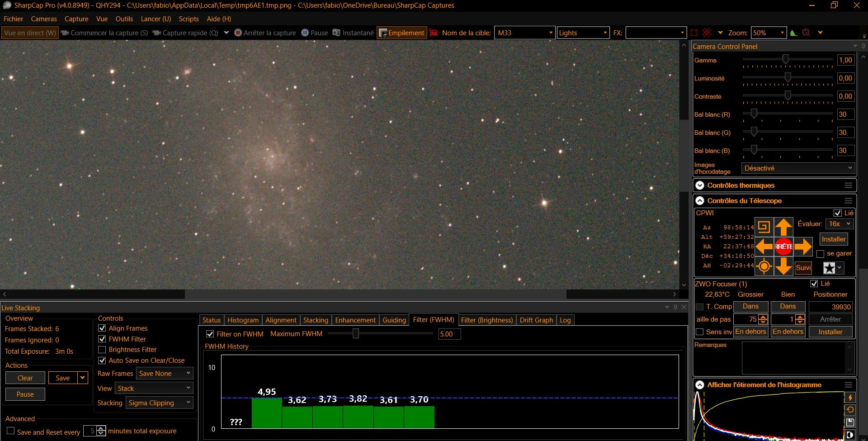Screen dimensions: 868x441
Task: Check the 'se garer' park checkbox
Action: (821, 254)
